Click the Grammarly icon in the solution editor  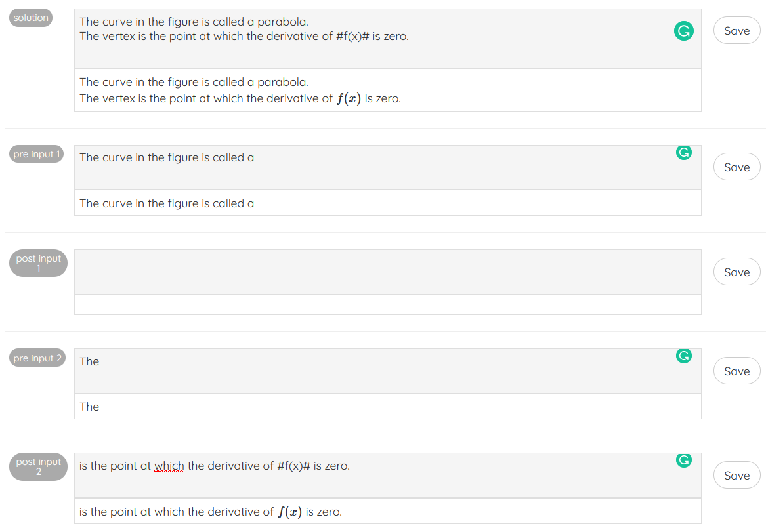tap(683, 30)
